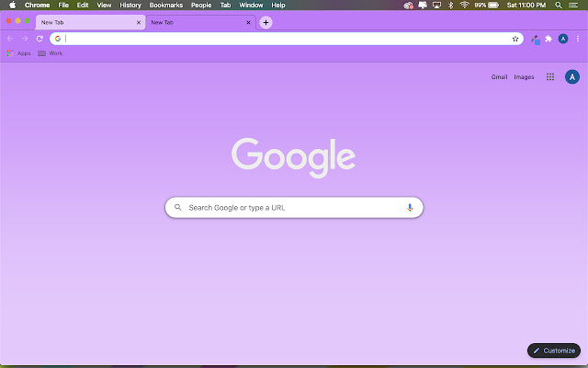The width and height of the screenshot is (588, 368).
Task: Click the Search Google or type a URL box
Action: pos(294,208)
